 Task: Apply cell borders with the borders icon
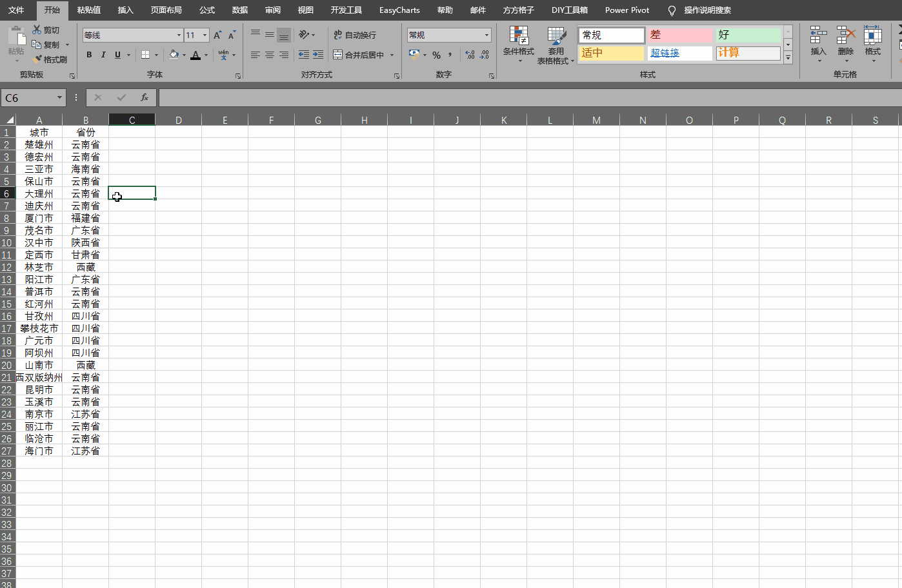click(146, 55)
